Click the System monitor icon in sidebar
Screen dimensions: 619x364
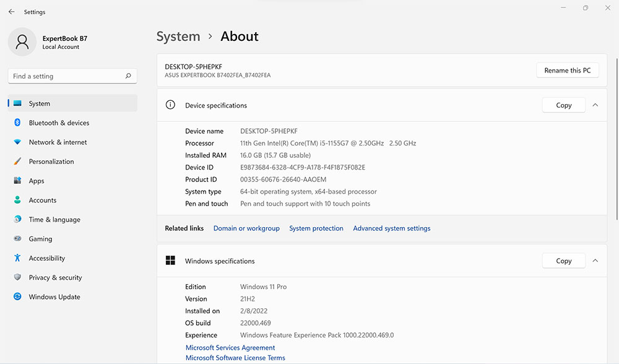point(17,103)
